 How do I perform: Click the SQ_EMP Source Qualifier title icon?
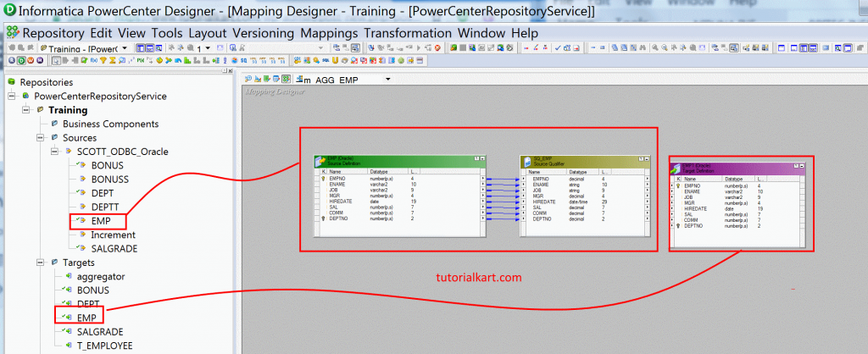coord(527,162)
